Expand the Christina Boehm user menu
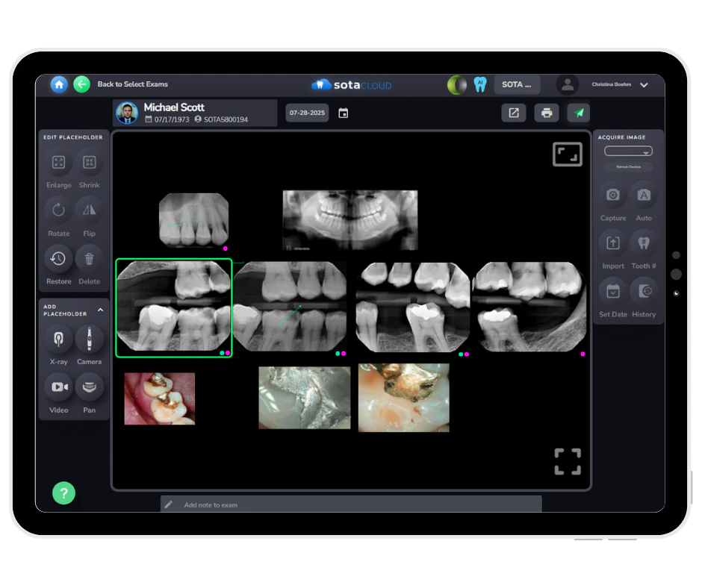This screenshot has width=702, height=588. [x=644, y=85]
